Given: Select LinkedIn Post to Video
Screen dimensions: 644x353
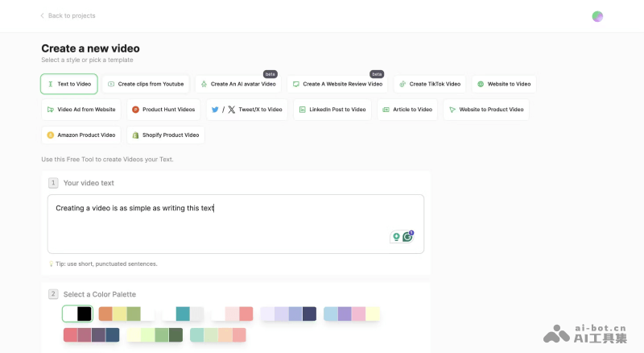Looking at the screenshot, I should pyautogui.click(x=332, y=110).
